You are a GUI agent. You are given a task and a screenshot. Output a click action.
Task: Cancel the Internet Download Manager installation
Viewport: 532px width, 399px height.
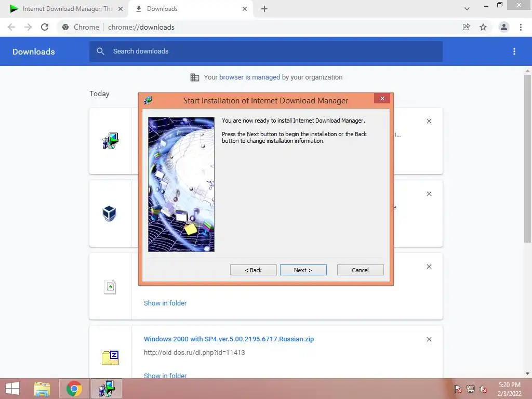[x=360, y=270]
